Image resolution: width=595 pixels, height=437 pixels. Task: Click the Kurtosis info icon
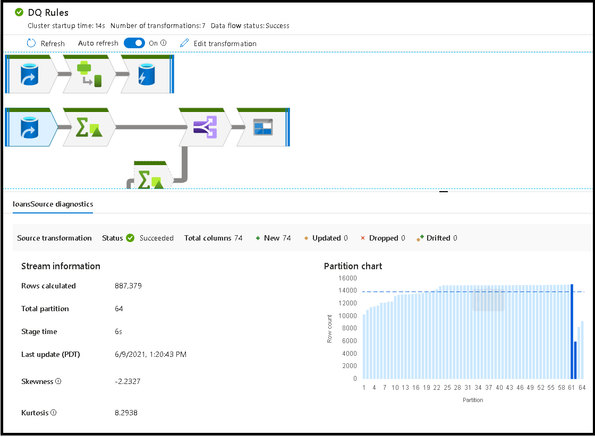point(54,412)
